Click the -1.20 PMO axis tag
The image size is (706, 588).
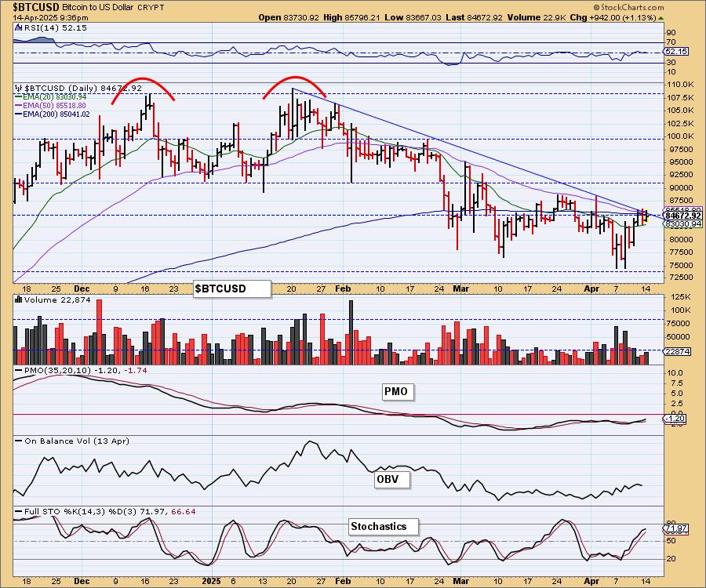(675, 419)
